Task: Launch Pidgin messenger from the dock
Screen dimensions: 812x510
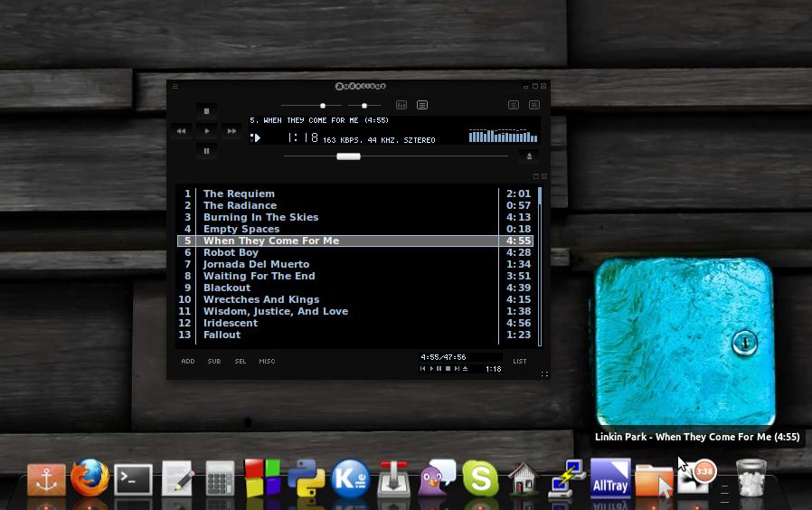Action: [x=437, y=477]
